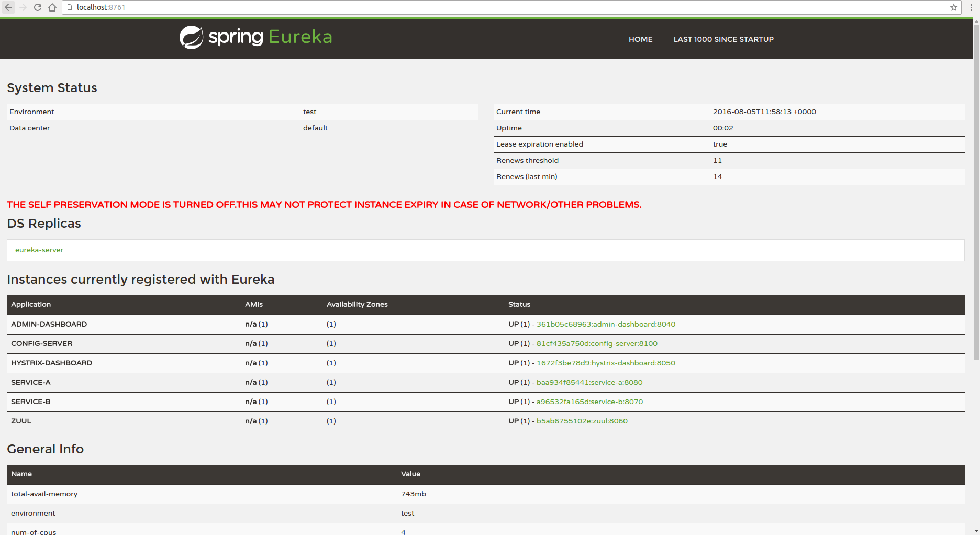Open the hystrix-dashboard:8050 instance link

(x=606, y=363)
